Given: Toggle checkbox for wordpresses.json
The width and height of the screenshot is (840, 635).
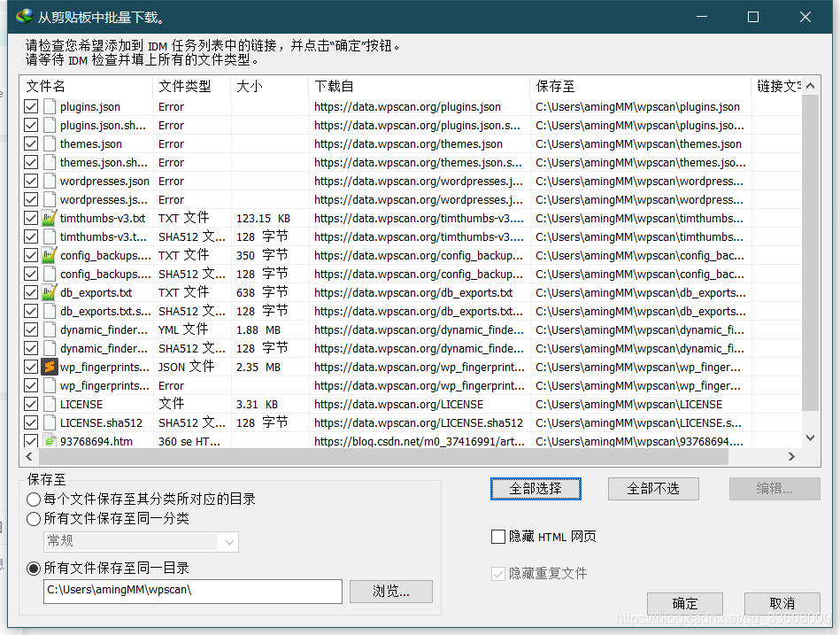Looking at the screenshot, I should coord(31,182).
